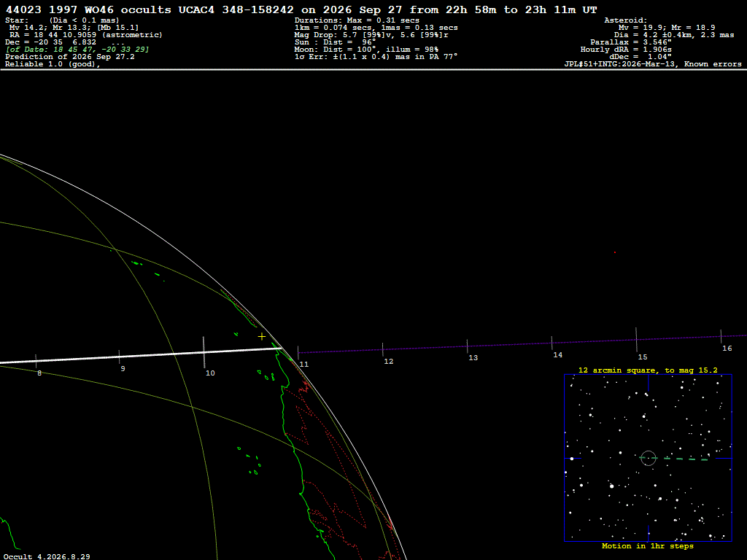This screenshot has width=747, height=560.
Task: Click time tick labeled 8 on the path
Action: [x=36, y=361]
